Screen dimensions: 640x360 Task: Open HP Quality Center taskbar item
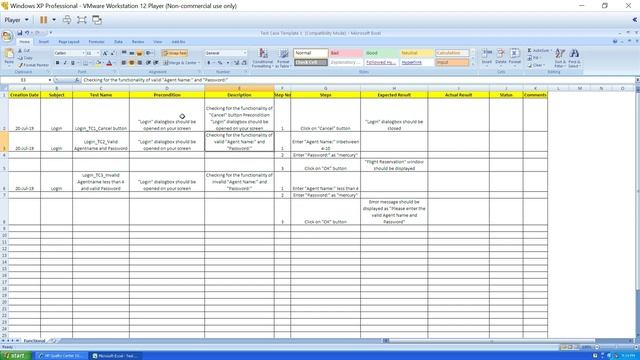pyautogui.click(x=62, y=356)
